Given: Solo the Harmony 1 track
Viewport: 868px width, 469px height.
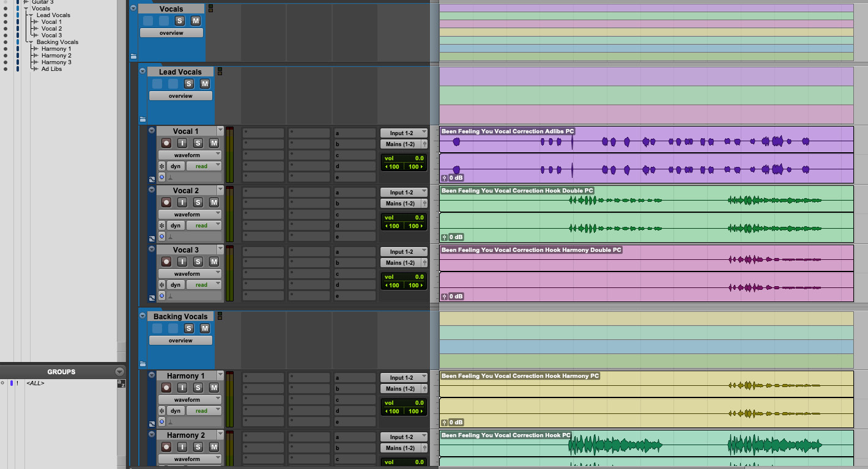Looking at the screenshot, I should tap(198, 388).
